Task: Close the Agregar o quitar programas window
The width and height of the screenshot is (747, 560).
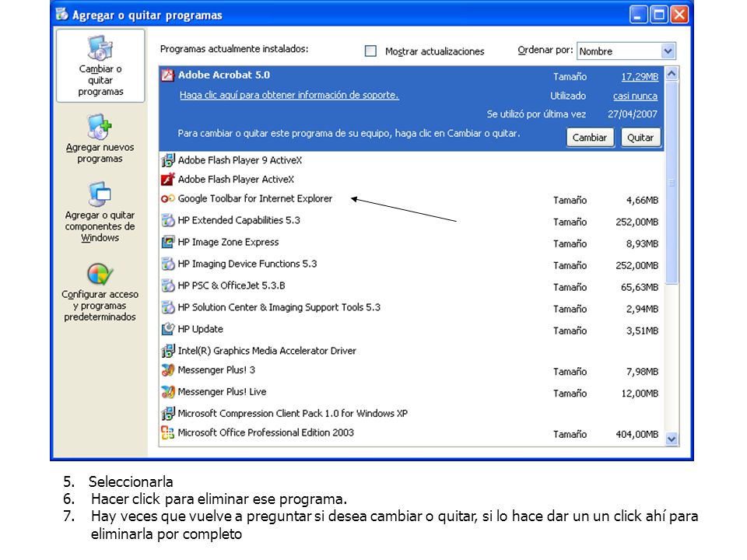Action: point(680,14)
